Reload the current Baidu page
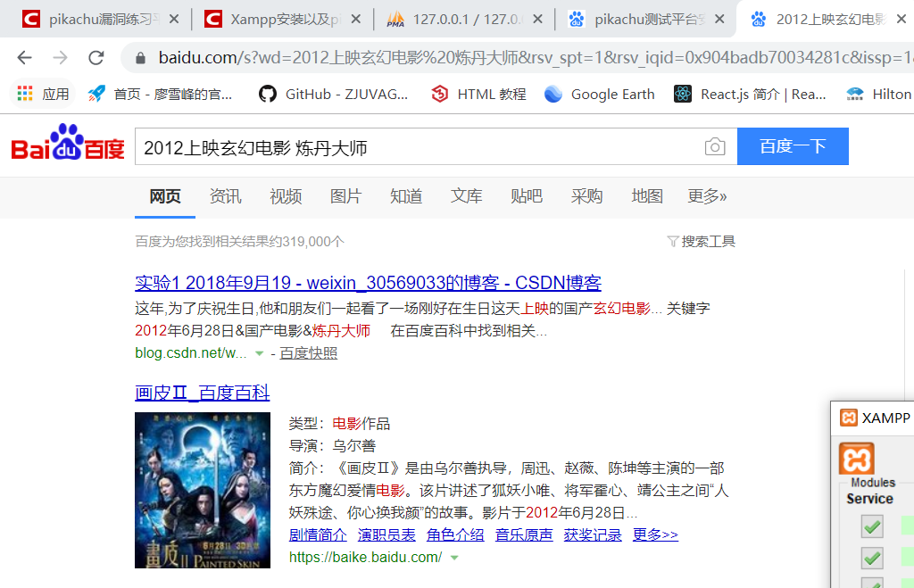The width and height of the screenshot is (914, 588). coord(96,57)
